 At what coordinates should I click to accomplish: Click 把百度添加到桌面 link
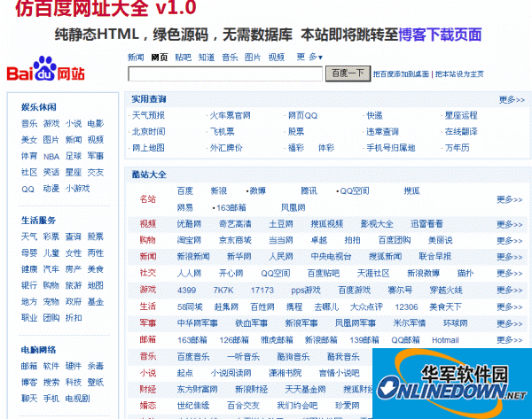[x=401, y=74]
